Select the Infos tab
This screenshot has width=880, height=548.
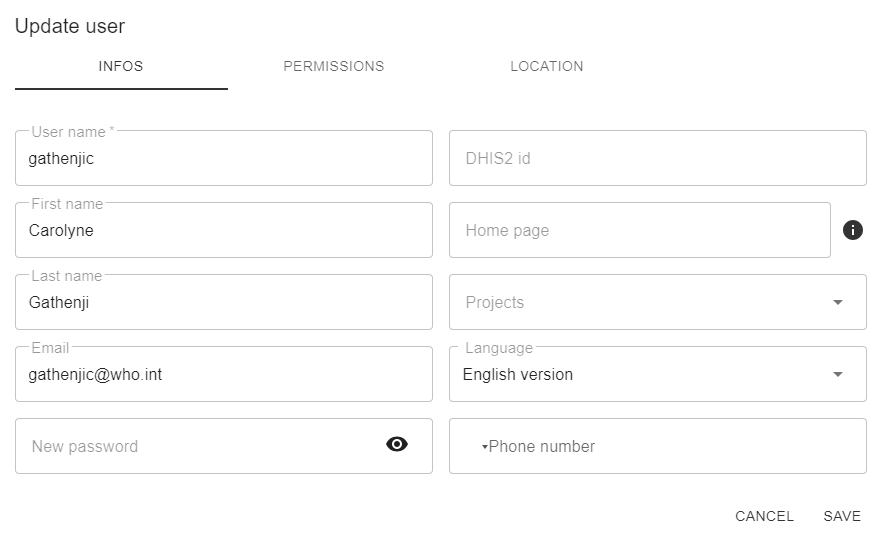[121, 66]
